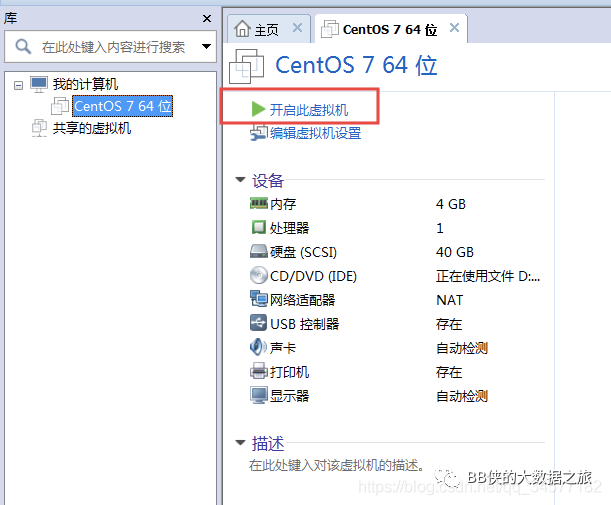Collapse the 我的计算机 tree node

click(x=18, y=85)
